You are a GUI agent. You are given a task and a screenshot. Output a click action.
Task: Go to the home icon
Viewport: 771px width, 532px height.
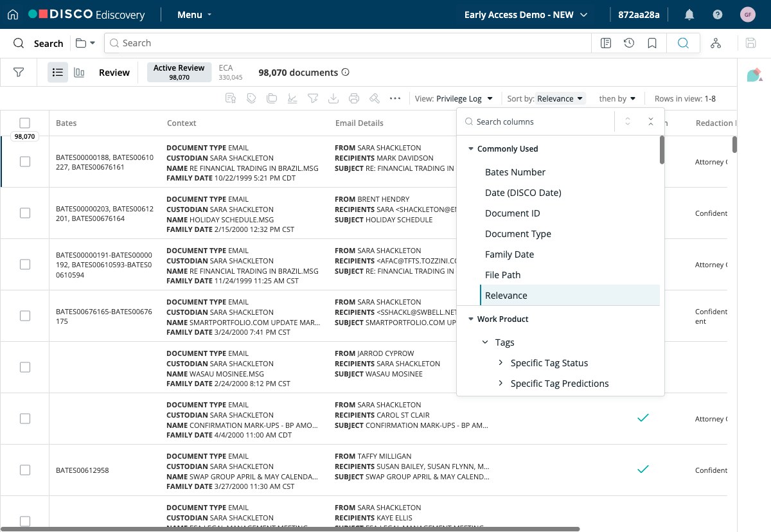[x=13, y=14]
